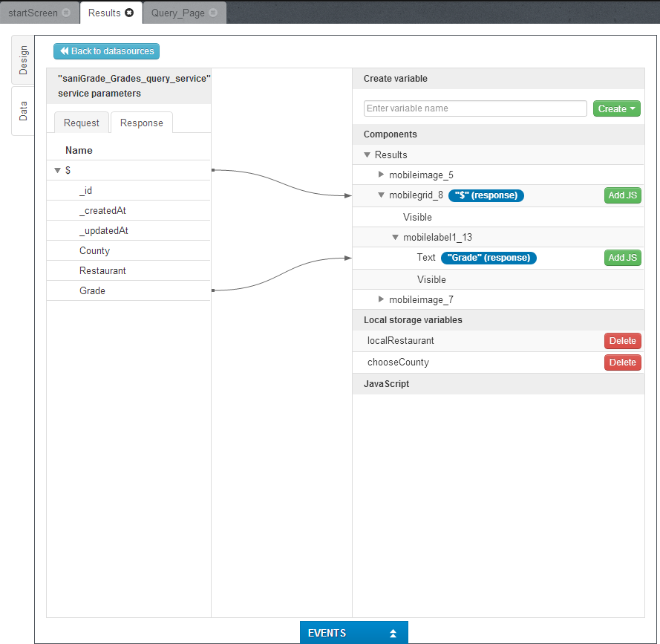Add JS to the Text mapping
This screenshot has height=644, width=660.
pos(622,258)
